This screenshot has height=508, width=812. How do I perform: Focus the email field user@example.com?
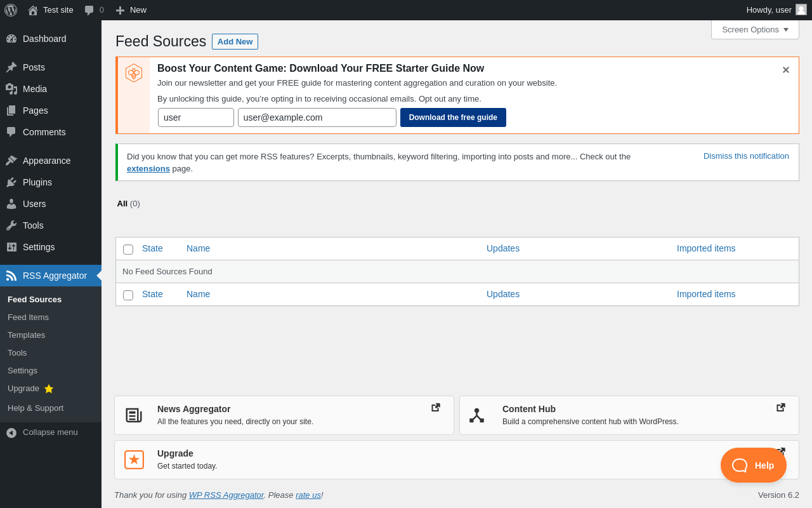tap(317, 117)
